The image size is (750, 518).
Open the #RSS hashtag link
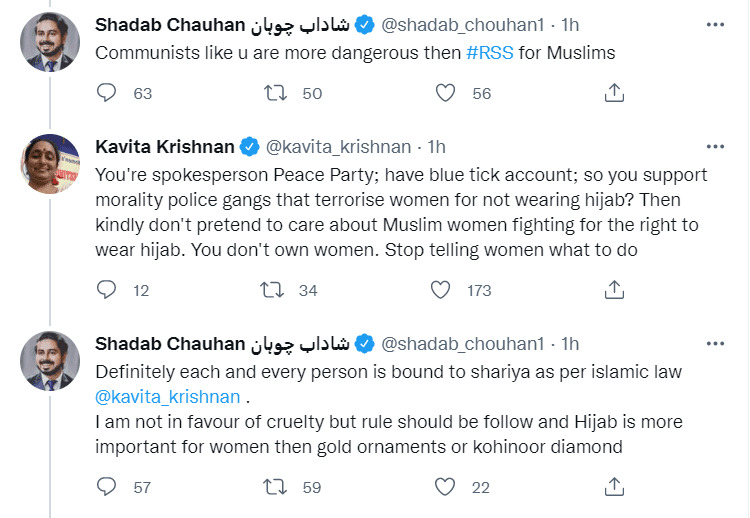pos(490,52)
